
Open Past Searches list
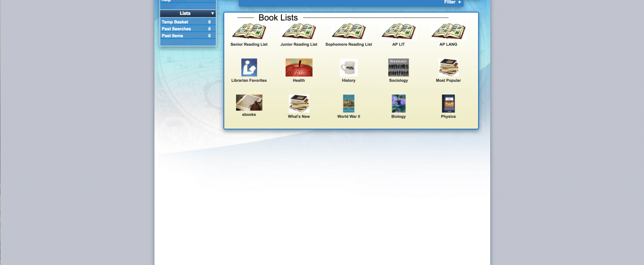[x=188, y=29]
